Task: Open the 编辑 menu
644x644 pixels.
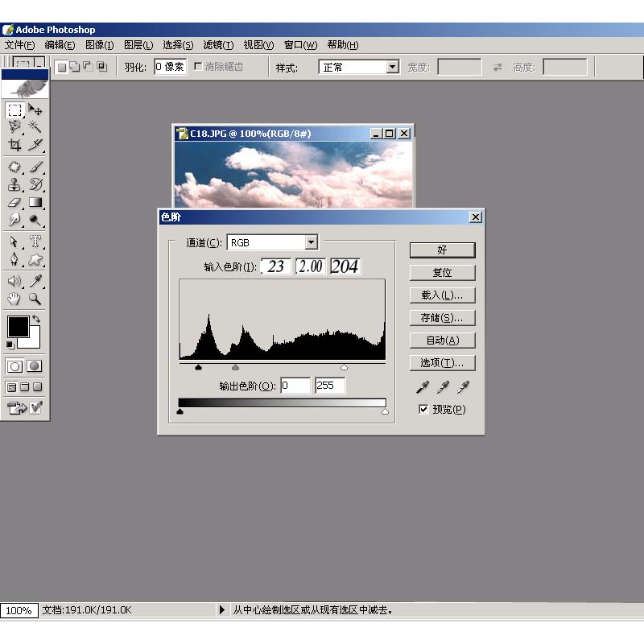Action: click(60, 45)
